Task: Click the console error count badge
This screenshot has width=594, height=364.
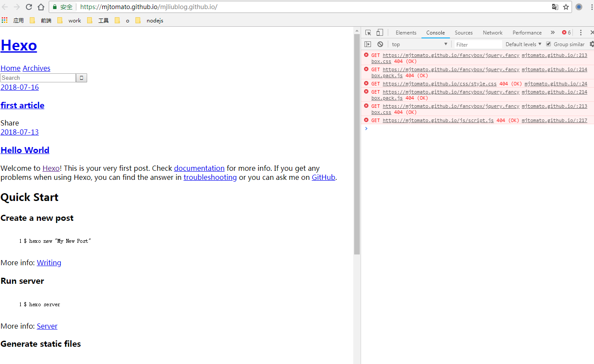Action: [x=565, y=32]
